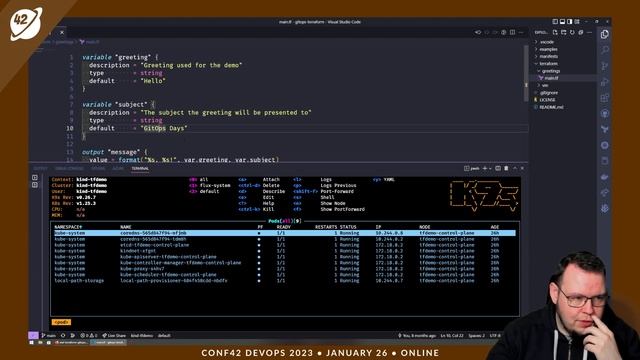Open the LICENSE file
Image resolution: width=640 pixels, height=360 pixels.
[x=547, y=100]
